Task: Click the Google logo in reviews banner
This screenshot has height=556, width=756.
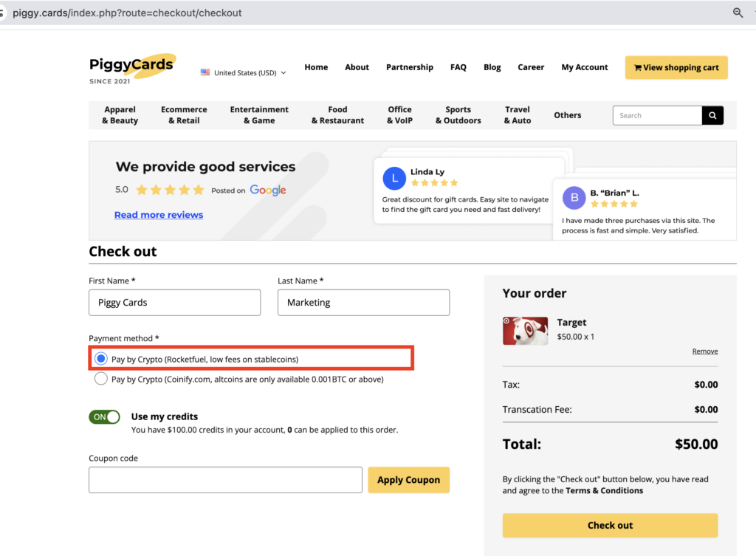Action: (x=268, y=190)
